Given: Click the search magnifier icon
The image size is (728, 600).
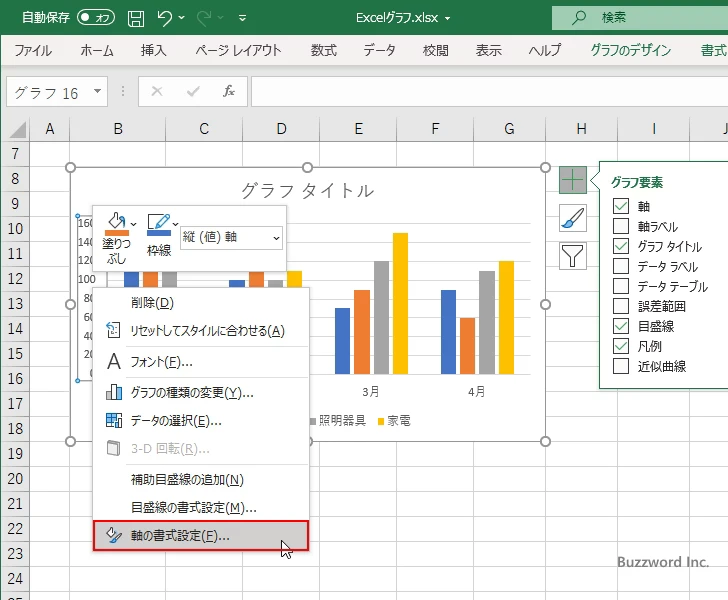Looking at the screenshot, I should click(x=578, y=18).
